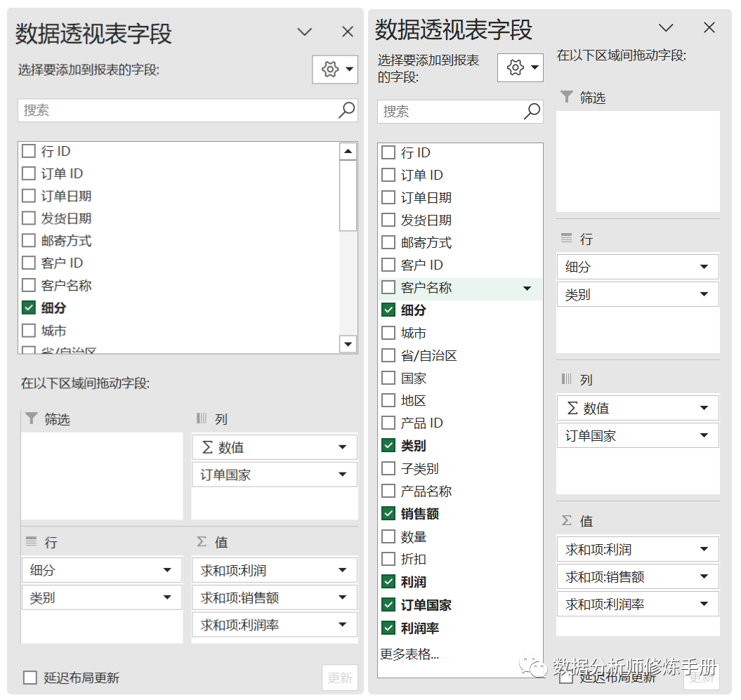
Task: Open dropdown for 订单国家 in right columns area
Action: click(x=704, y=436)
